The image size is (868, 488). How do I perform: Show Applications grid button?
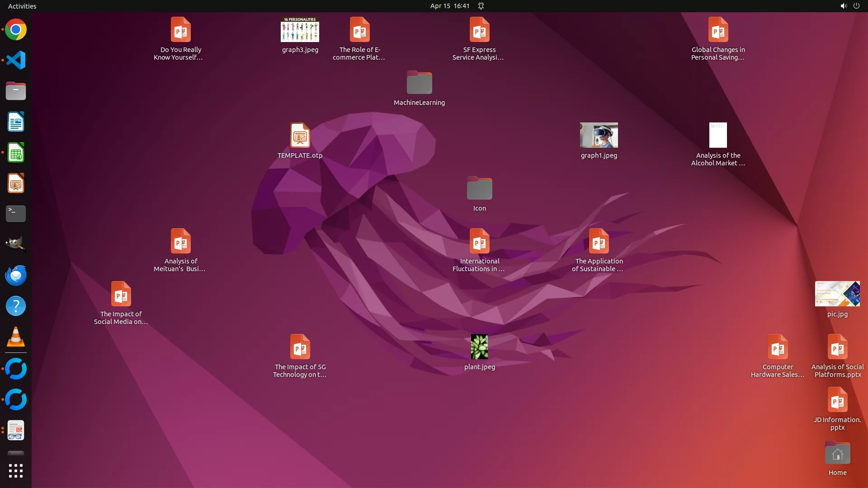(16, 471)
